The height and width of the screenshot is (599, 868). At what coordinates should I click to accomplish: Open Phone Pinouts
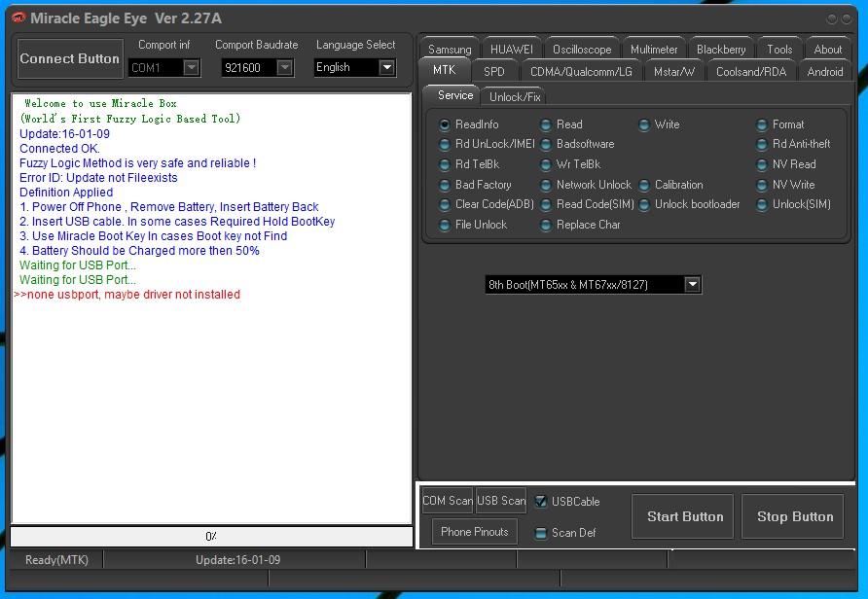(x=475, y=532)
